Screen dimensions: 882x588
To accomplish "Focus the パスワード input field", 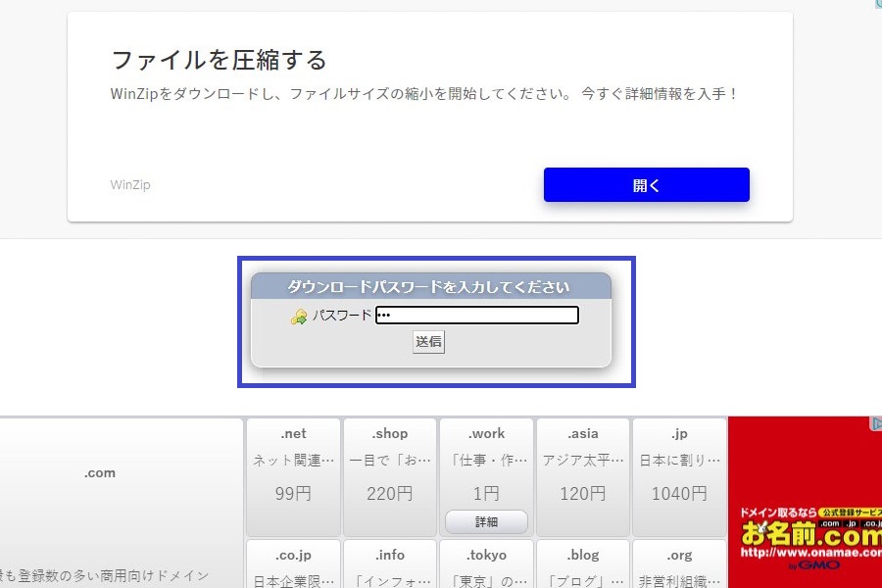I will coord(477,316).
